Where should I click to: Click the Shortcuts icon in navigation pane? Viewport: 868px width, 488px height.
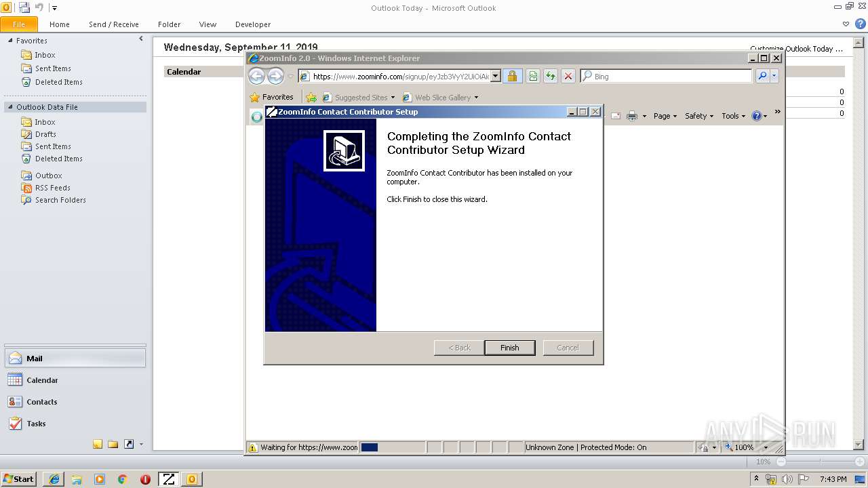(129, 445)
